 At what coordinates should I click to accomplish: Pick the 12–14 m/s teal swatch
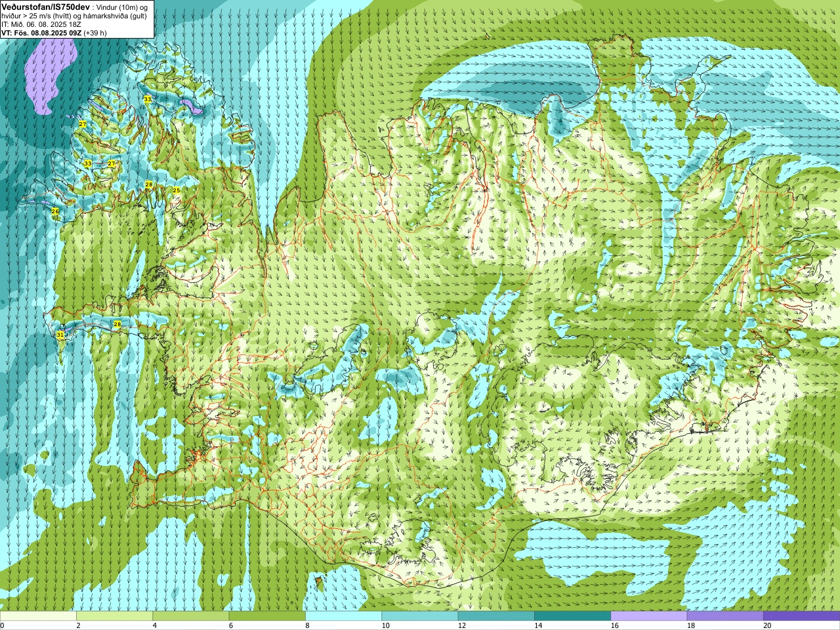(x=496, y=616)
